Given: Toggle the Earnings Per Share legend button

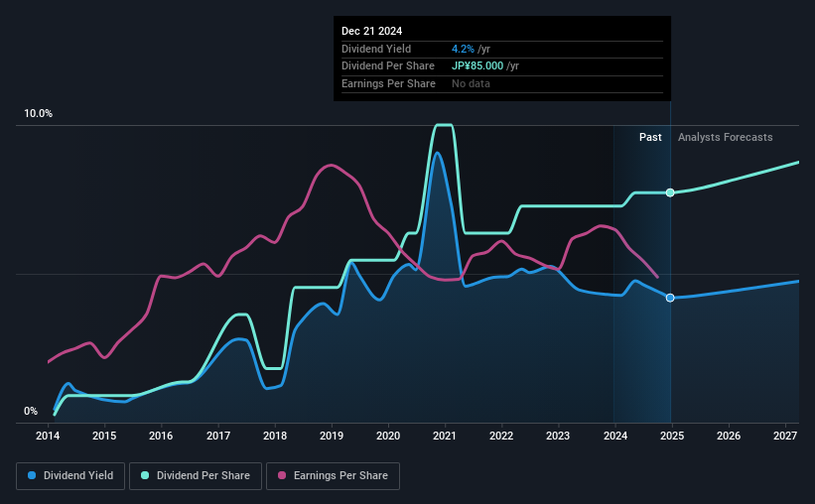Looking at the screenshot, I should [x=334, y=476].
